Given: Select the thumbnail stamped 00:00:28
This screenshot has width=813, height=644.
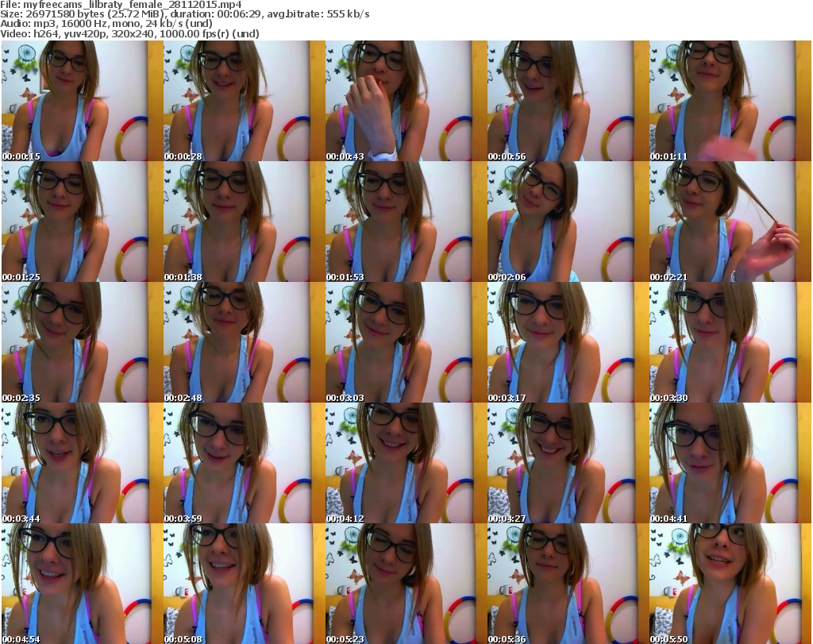Looking at the screenshot, I should pos(245,101).
